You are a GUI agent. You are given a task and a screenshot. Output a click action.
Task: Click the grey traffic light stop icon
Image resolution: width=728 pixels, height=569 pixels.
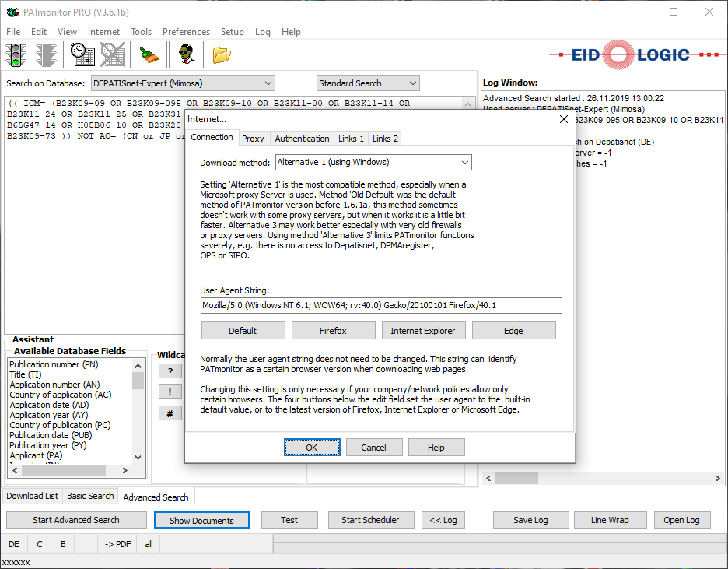(x=46, y=54)
